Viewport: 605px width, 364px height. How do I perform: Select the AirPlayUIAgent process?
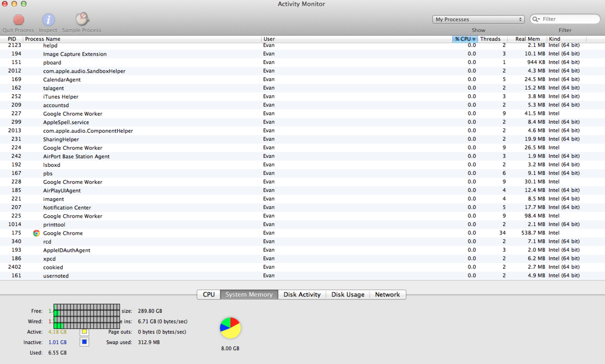302,190
